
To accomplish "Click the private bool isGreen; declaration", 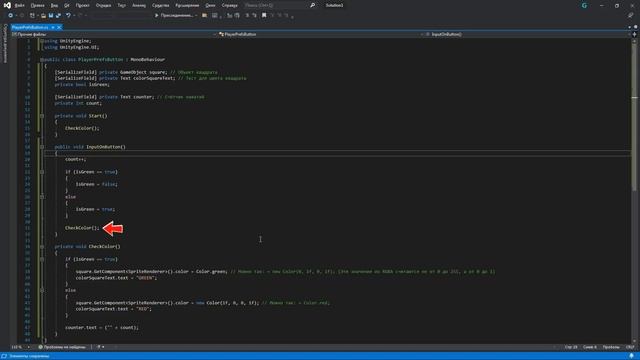I will pyautogui.click(x=82, y=84).
